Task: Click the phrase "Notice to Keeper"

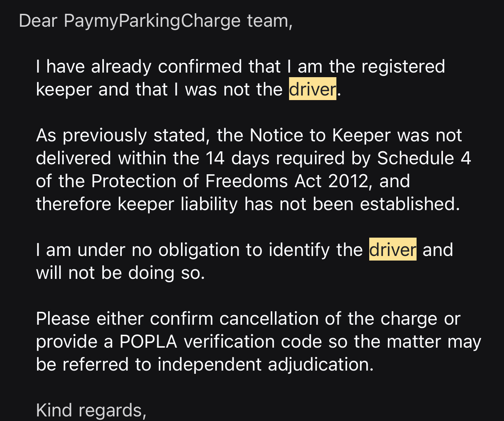Action: [320, 135]
